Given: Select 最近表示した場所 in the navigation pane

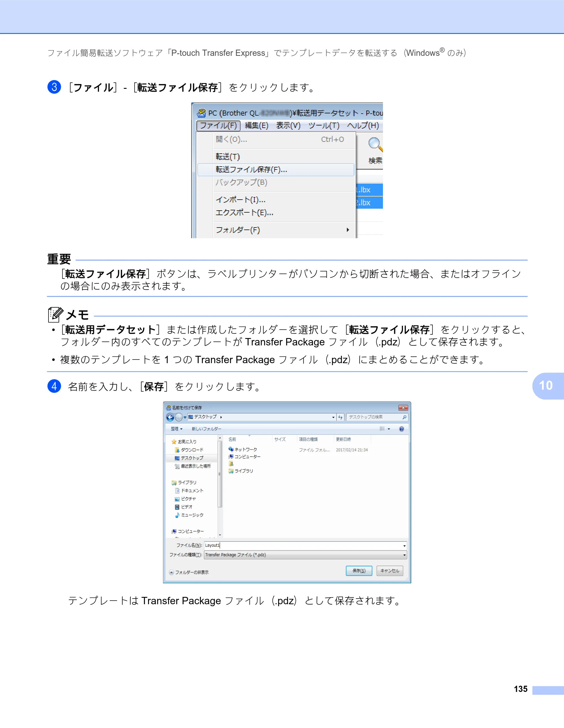Looking at the screenshot, I should [193, 466].
